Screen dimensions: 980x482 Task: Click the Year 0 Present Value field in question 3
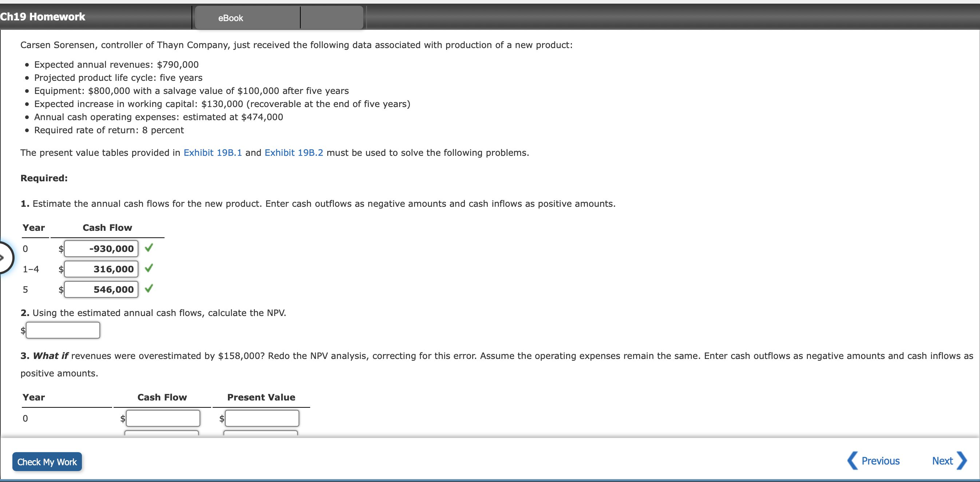(x=262, y=418)
